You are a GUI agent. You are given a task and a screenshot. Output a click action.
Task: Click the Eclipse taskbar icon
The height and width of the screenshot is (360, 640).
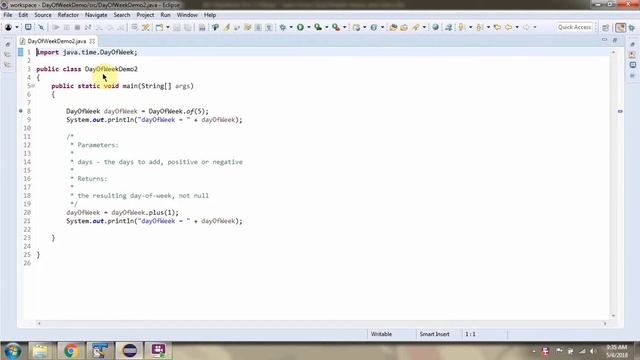(x=129, y=351)
